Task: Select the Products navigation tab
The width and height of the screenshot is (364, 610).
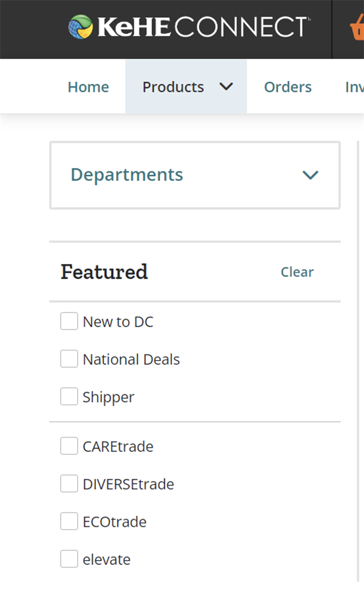Action: tap(173, 87)
